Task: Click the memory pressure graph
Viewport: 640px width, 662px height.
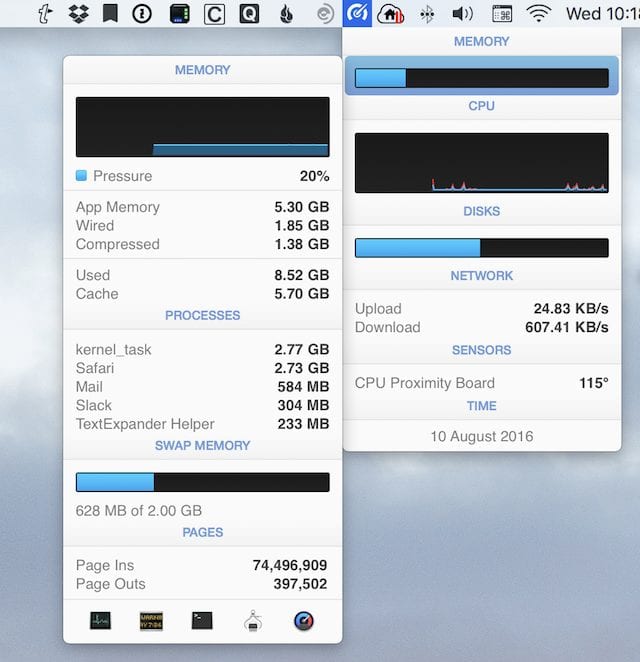Action: (x=202, y=127)
